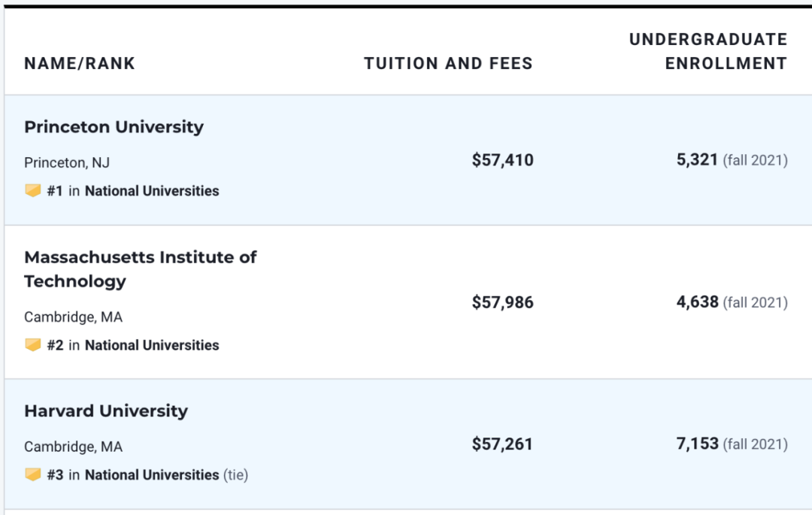Open the Massachusetts Institute of Technology link
This screenshot has width=812, height=515.
141,269
